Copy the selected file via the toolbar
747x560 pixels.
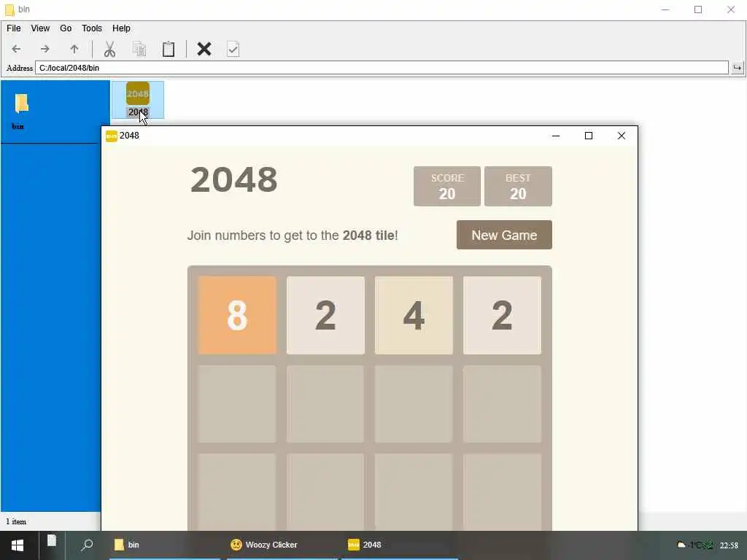(x=139, y=49)
